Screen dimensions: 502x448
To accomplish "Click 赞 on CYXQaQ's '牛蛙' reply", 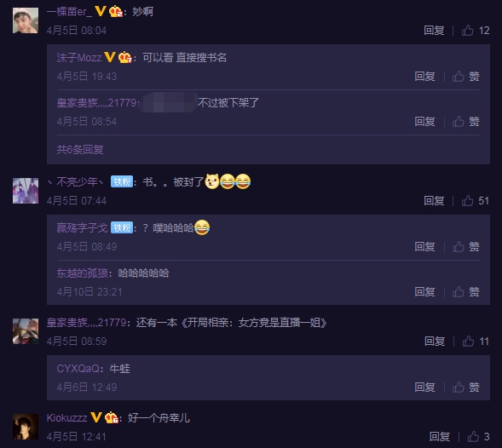I will pyautogui.click(x=466, y=388).
